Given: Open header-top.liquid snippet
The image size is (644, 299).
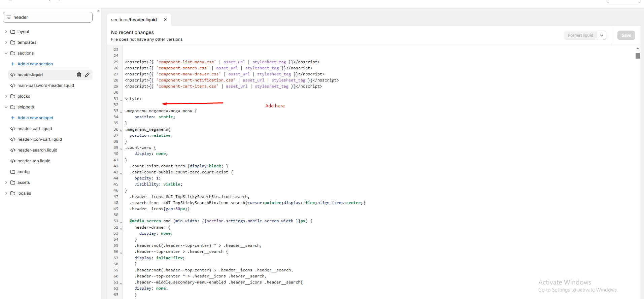Looking at the screenshot, I should point(34,161).
